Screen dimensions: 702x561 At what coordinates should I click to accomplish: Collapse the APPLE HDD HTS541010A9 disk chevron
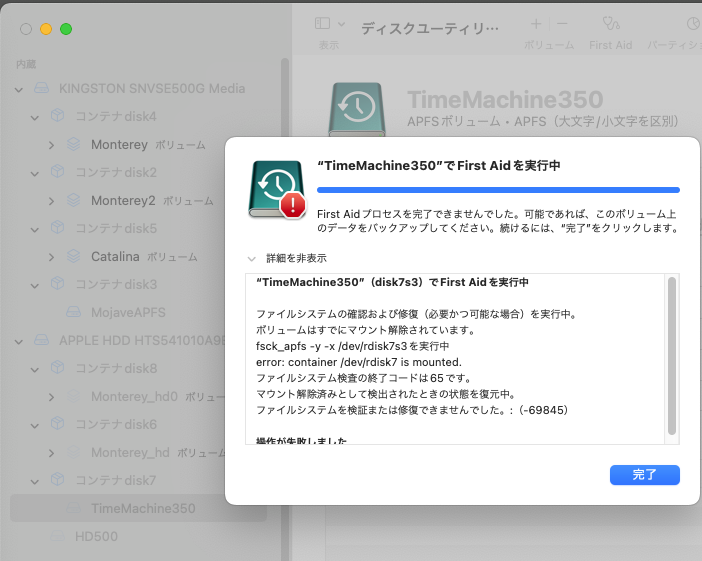(19, 342)
